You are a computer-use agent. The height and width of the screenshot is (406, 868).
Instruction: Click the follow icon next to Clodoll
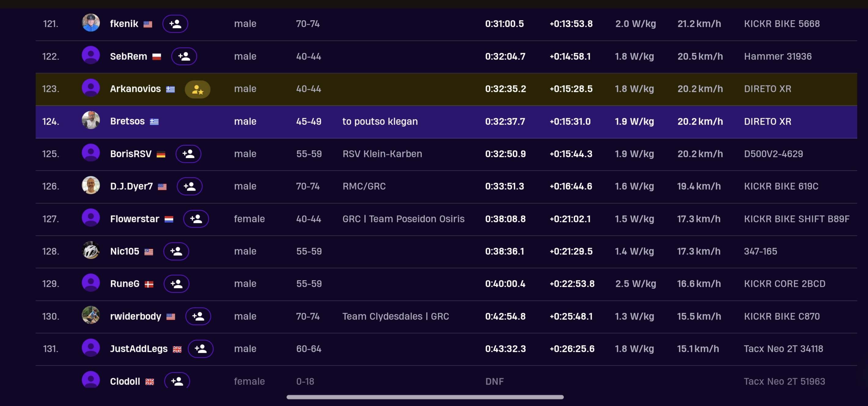tap(177, 381)
